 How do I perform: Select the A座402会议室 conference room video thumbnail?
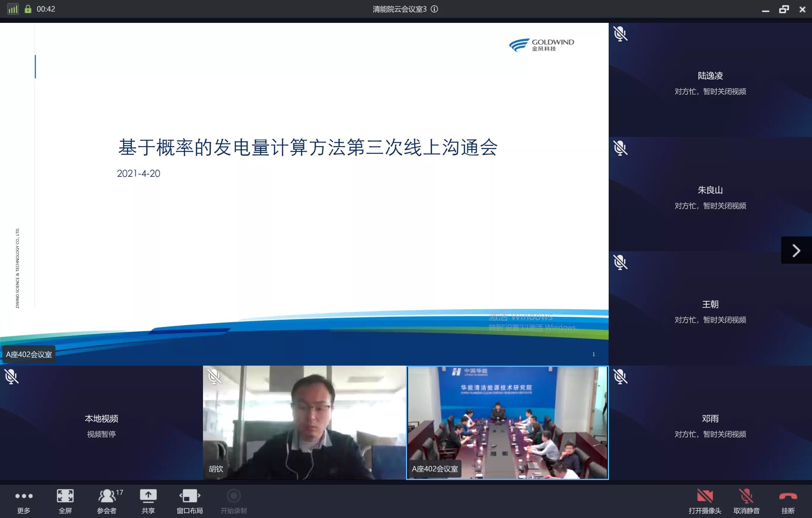click(x=507, y=422)
